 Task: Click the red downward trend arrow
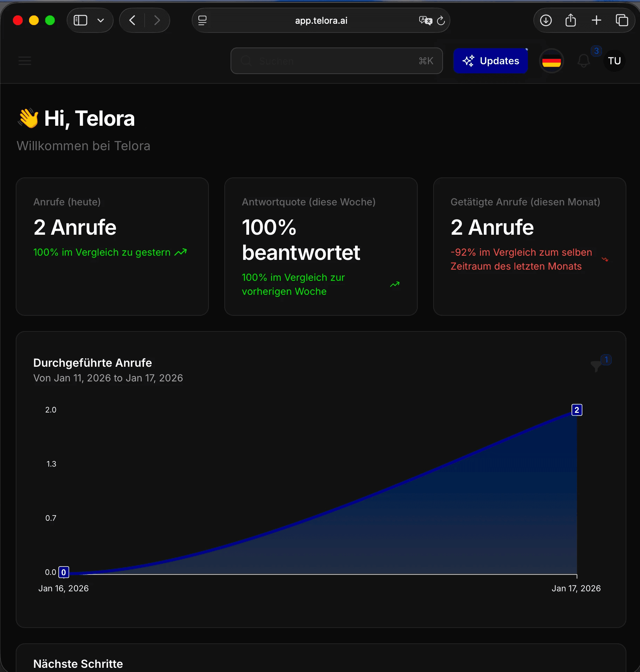tap(605, 259)
